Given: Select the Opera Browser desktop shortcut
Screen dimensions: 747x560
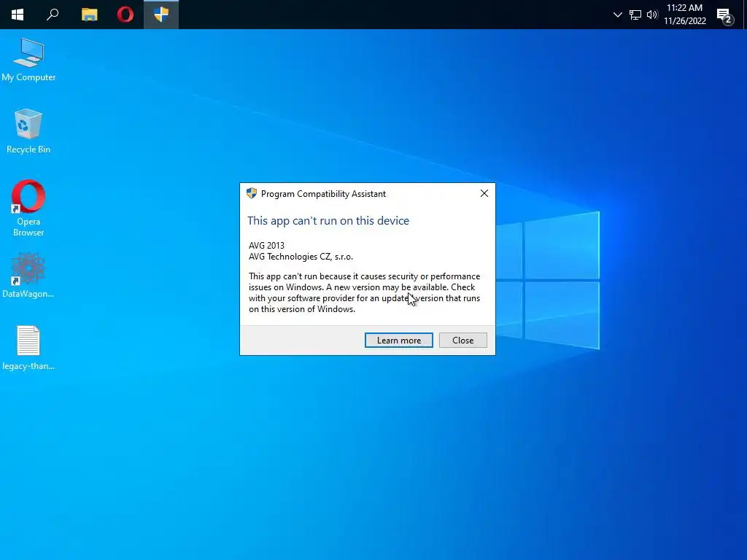Looking at the screenshot, I should point(28,208).
